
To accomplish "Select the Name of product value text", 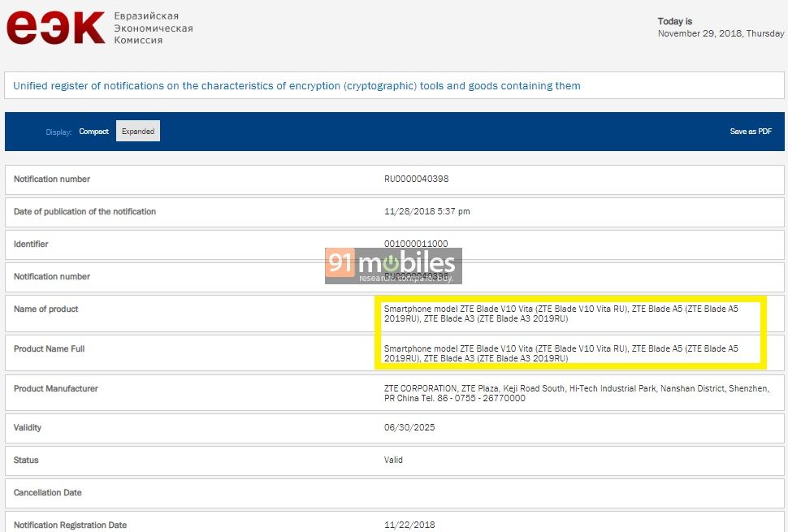I will [561, 314].
